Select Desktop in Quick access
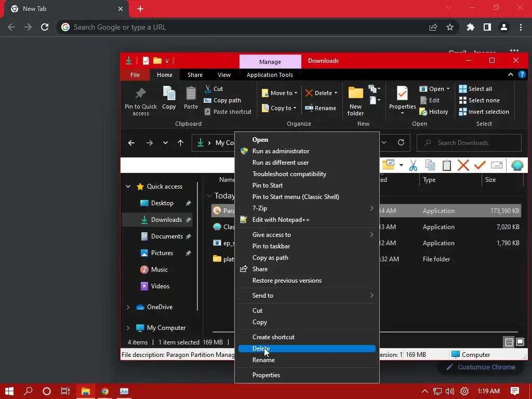The width and height of the screenshot is (532, 399). [x=162, y=203]
